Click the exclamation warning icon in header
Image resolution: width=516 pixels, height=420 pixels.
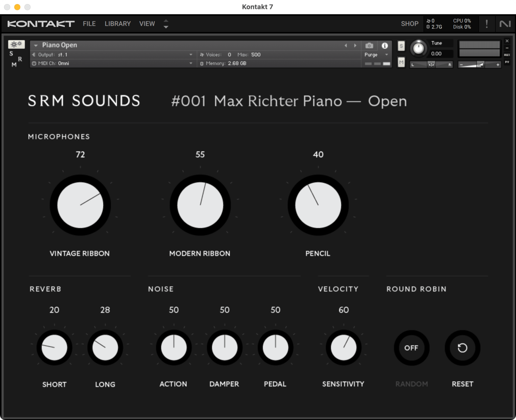(x=487, y=24)
